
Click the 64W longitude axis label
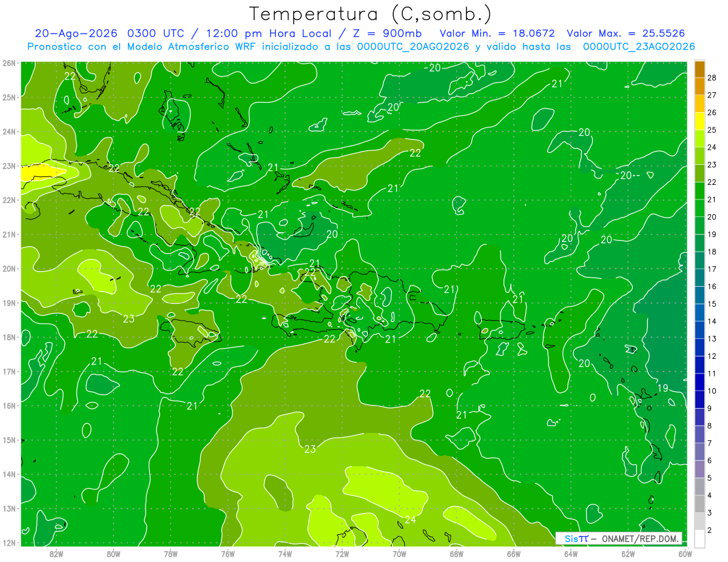tap(570, 554)
